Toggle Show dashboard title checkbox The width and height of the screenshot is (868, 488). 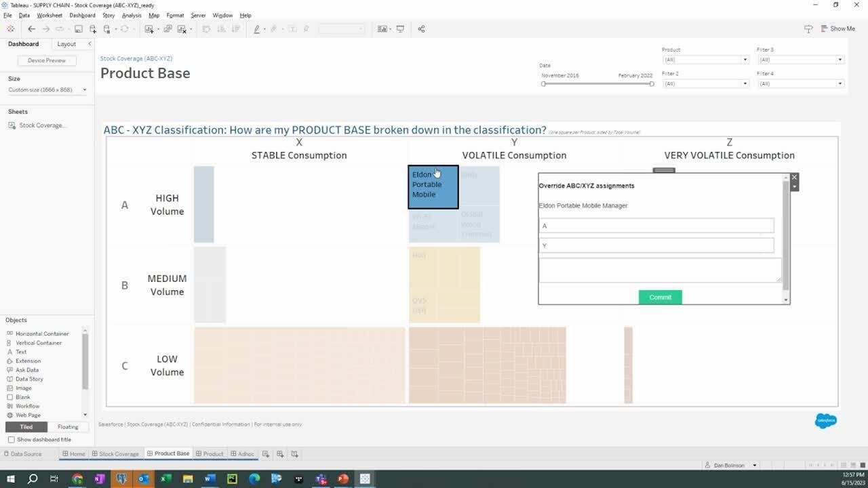[11, 440]
